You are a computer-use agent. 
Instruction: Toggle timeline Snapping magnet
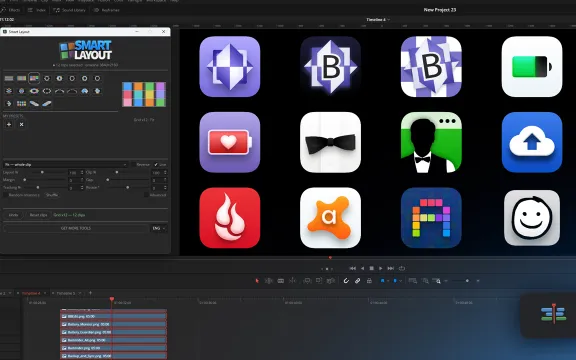pyautogui.click(x=346, y=281)
